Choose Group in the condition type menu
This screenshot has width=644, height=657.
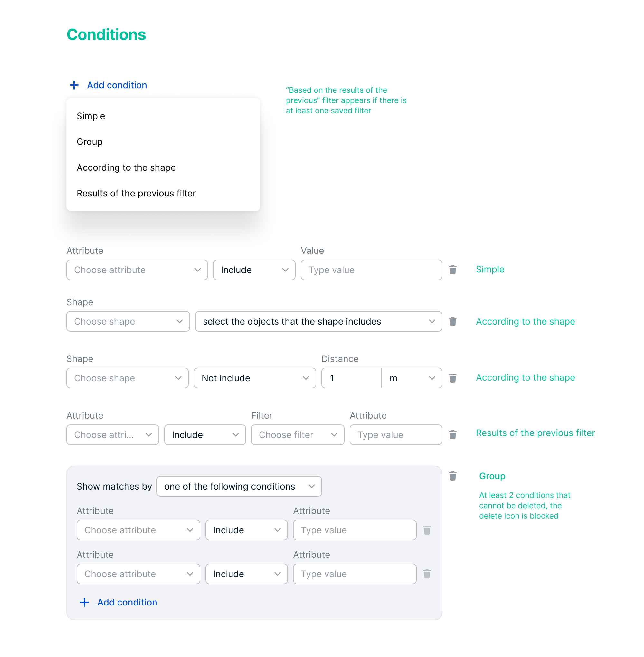pyautogui.click(x=90, y=142)
